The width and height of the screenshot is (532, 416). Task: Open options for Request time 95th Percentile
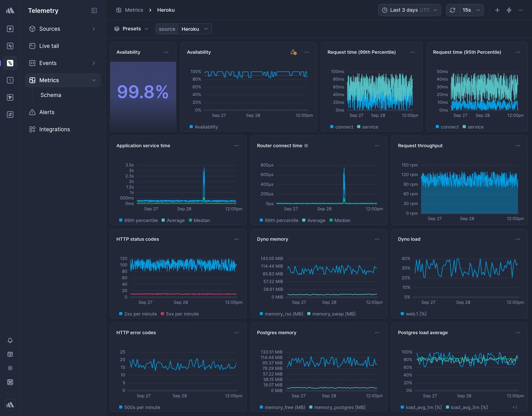518,52
